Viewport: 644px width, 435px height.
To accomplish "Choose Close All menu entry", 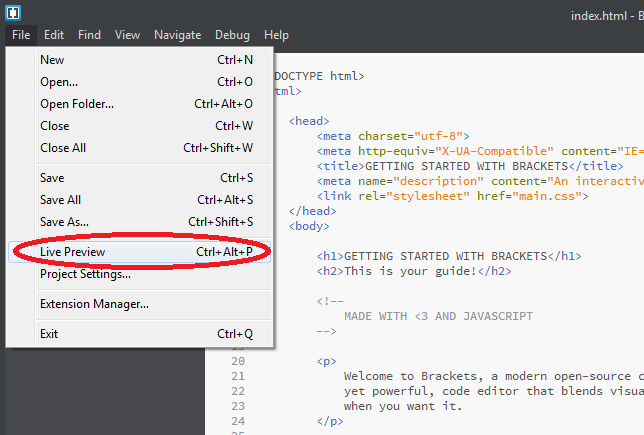I will (139, 148).
